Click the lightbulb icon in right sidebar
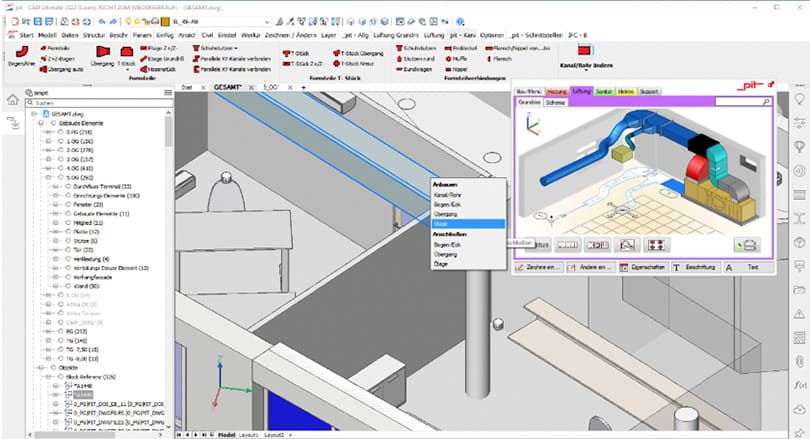810x439 pixels. pyautogui.click(x=799, y=146)
